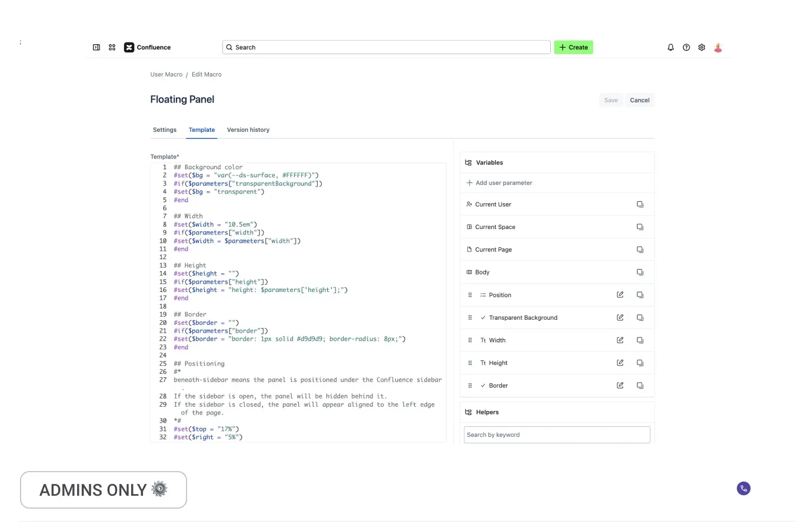Go to User Macro breadcrumb
This screenshot has width=812, height=524.
click(167, 74)
